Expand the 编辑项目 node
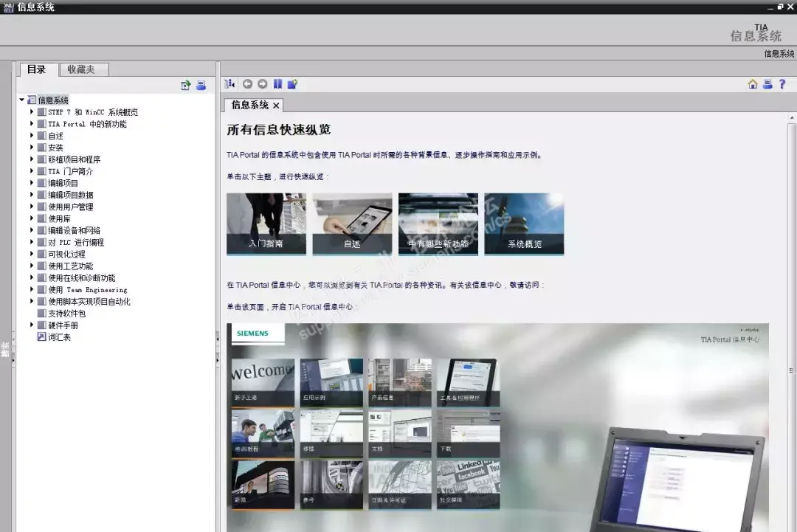The image size is (797, 532). [32, 183]
